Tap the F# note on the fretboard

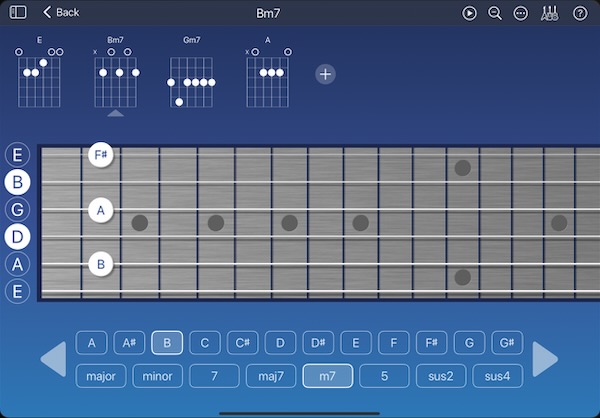[101, 155]
